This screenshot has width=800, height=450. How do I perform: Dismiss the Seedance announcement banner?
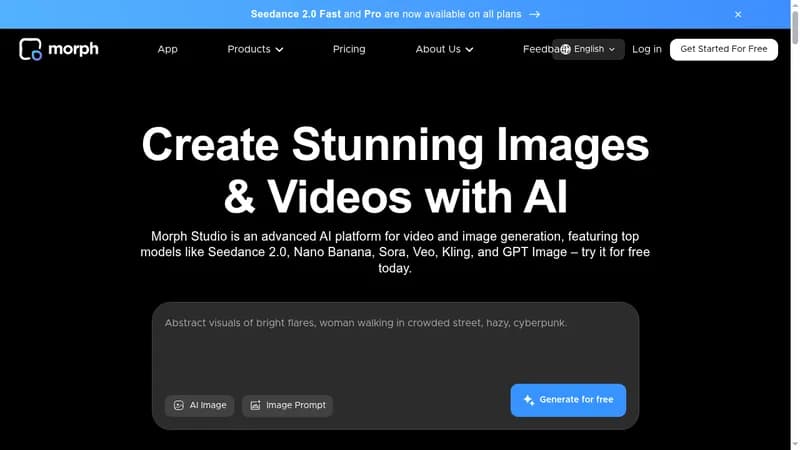click(738, 14)
